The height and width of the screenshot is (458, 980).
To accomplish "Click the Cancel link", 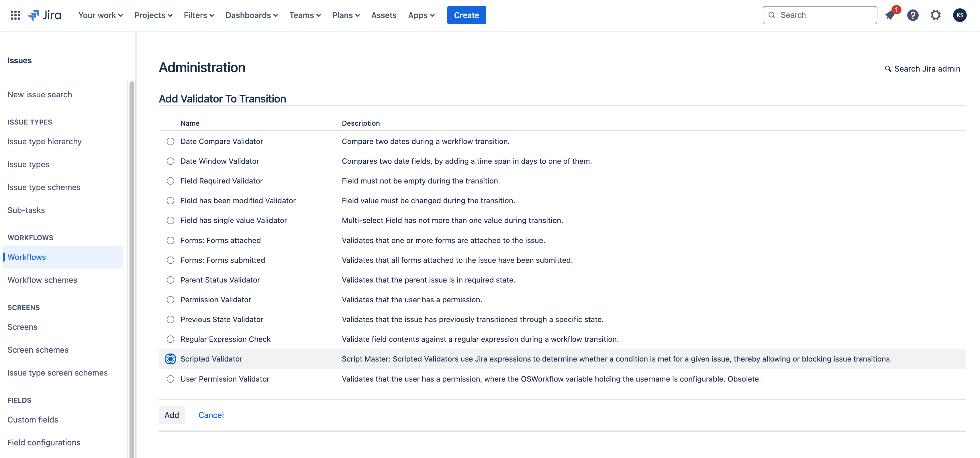I will point(211,415).
